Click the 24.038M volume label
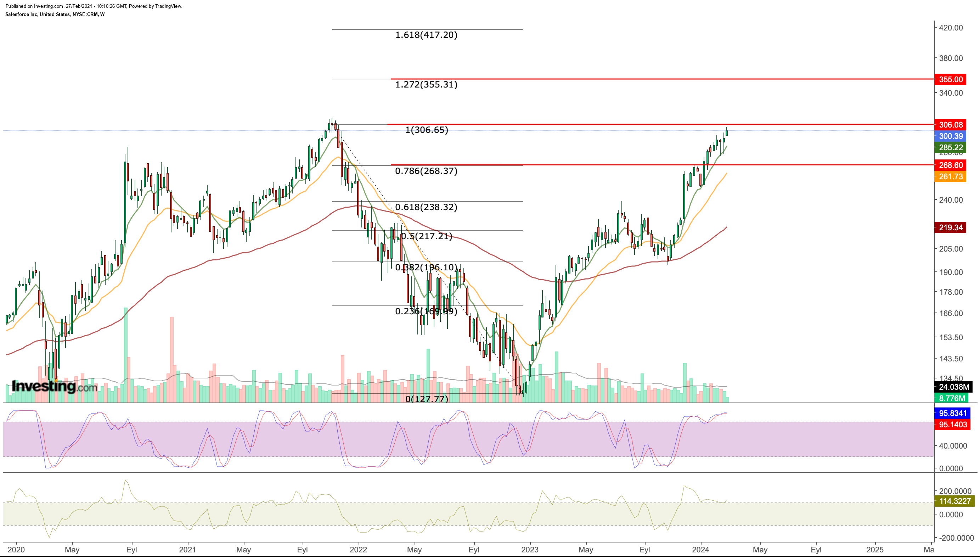The image size is (980, 557). (954, 387)
